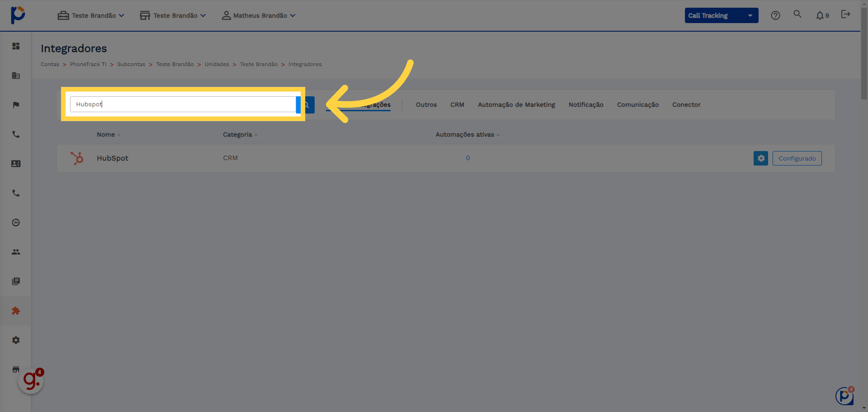Select the Automação de Marketing tab

tap(516, 104)
